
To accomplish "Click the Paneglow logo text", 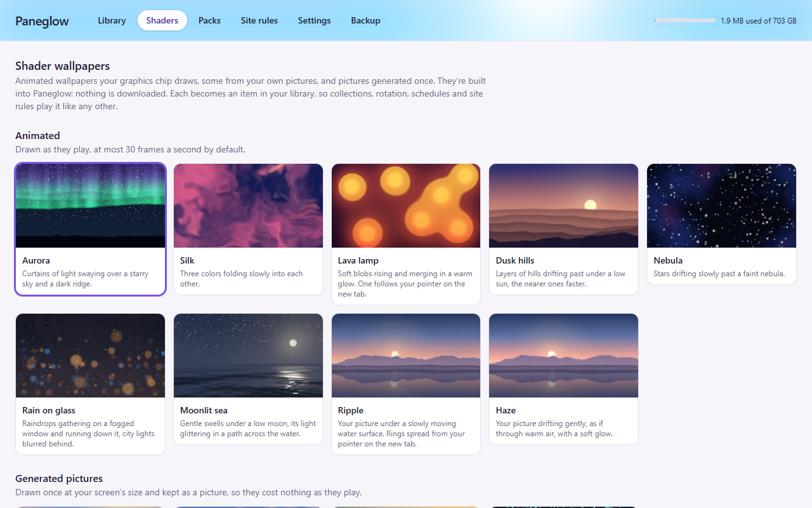I will click(x=42, y=21).
